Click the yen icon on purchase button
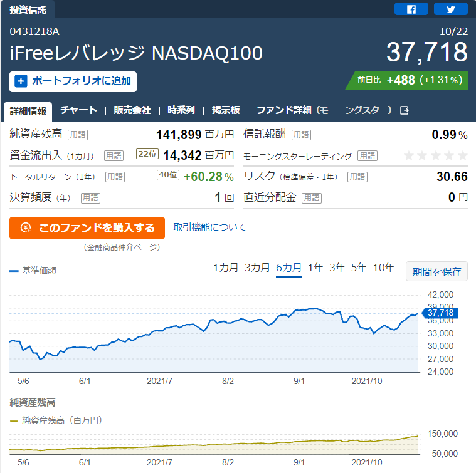476x473 pixels. [26, 227]
